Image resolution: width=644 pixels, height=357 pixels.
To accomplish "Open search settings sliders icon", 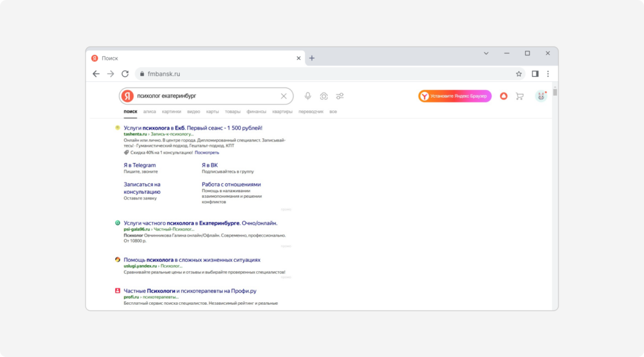I will [340, 96].
